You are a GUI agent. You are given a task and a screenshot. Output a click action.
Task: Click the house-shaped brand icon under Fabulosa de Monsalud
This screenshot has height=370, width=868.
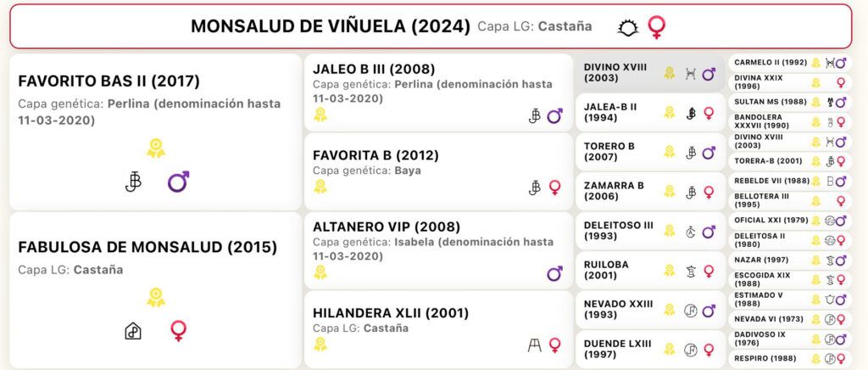(133, 331)
